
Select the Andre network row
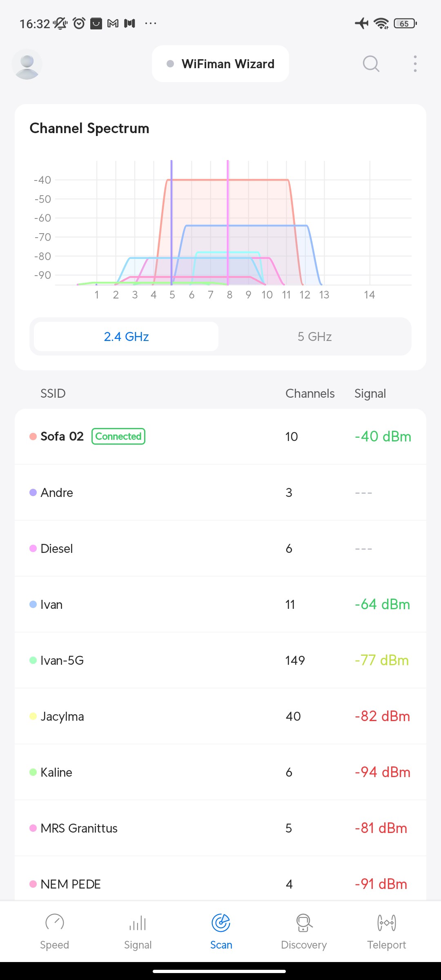[x=220, y=492]
